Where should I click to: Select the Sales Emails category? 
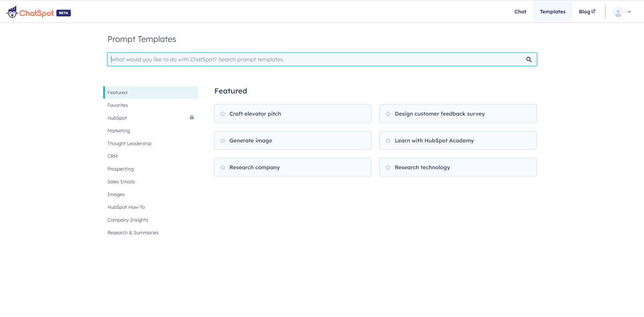151,182
